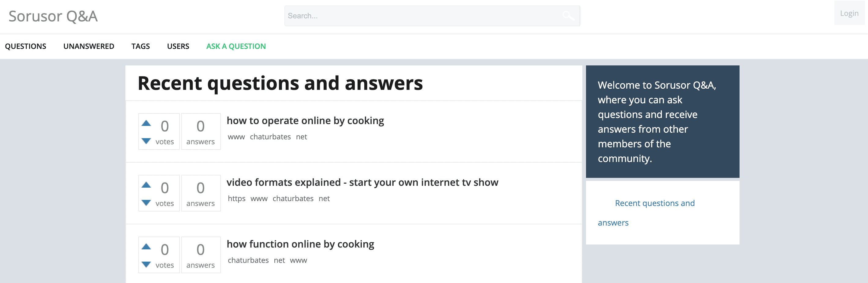868x283 pixels.
Task: Open question 'how to operate online by cooking'
Action: click(305, 120)
